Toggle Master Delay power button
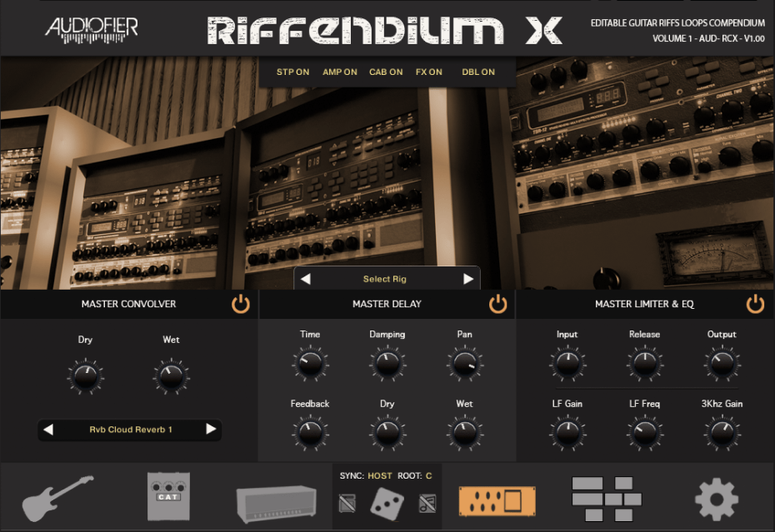Screen dimensions: 775x532 coord(497,304)
